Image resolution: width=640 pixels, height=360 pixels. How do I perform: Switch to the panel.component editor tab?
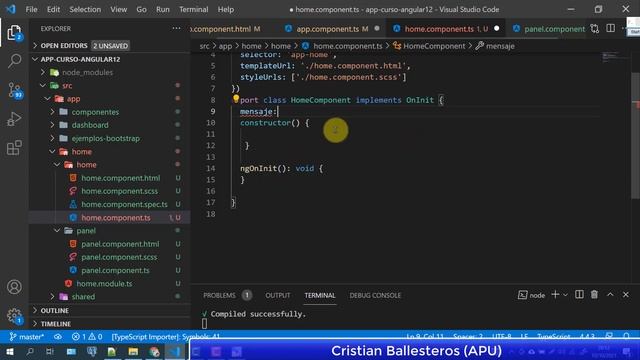549,29
